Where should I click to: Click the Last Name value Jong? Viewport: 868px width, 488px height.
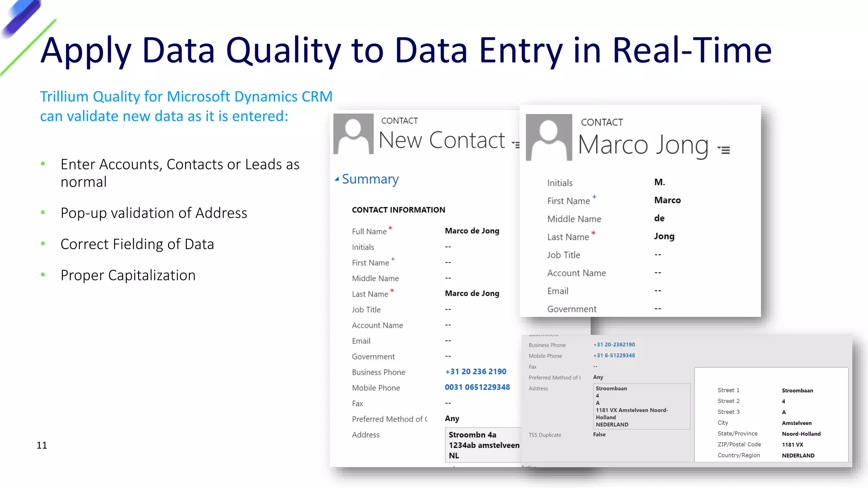664,236
